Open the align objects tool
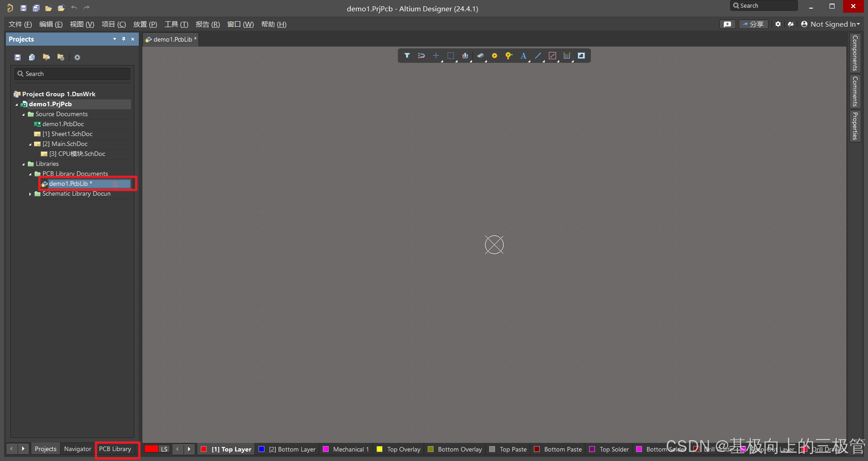 [465, 56]
